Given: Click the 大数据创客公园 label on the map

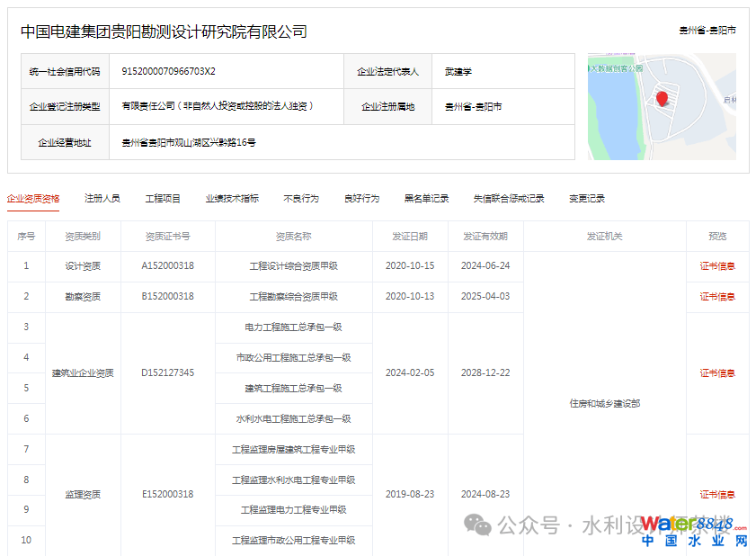Looking at the screenshot, I should [x=617, y=67].
